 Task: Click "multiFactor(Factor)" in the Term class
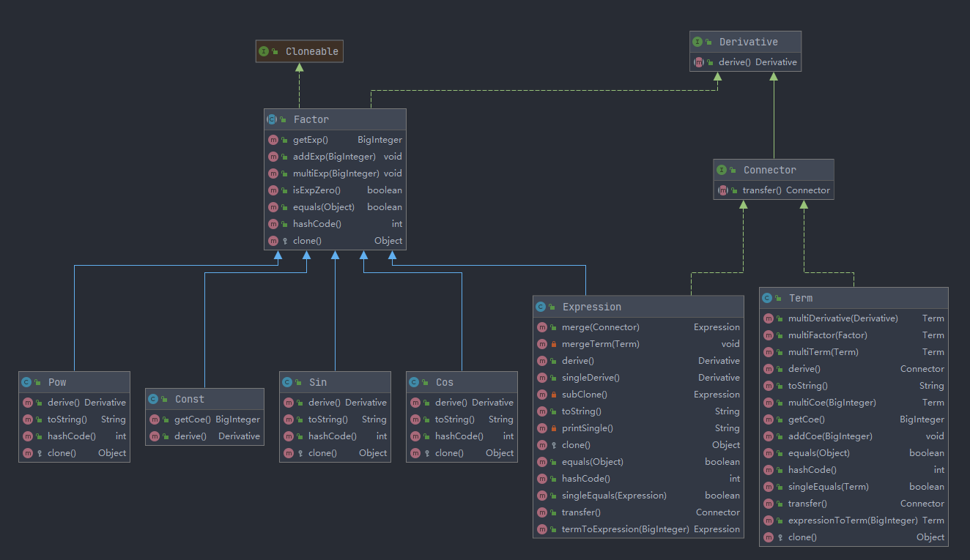pyautogui.click(x=827, y=335)
